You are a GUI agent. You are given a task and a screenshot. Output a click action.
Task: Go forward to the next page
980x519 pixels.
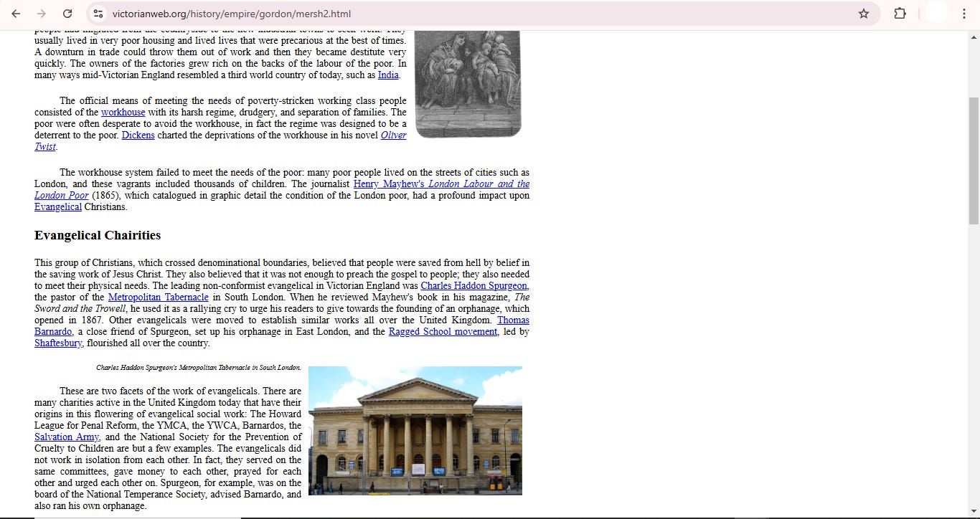pyautogui.click(x=42, y=14)
